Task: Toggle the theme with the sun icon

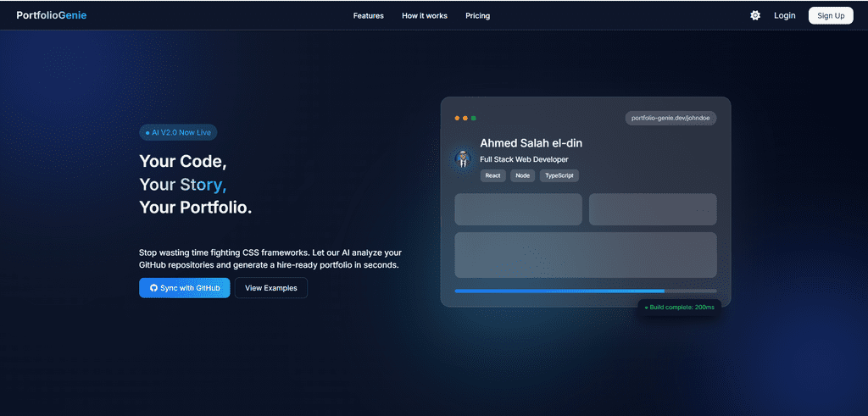Action: click(x=755, y=15)
